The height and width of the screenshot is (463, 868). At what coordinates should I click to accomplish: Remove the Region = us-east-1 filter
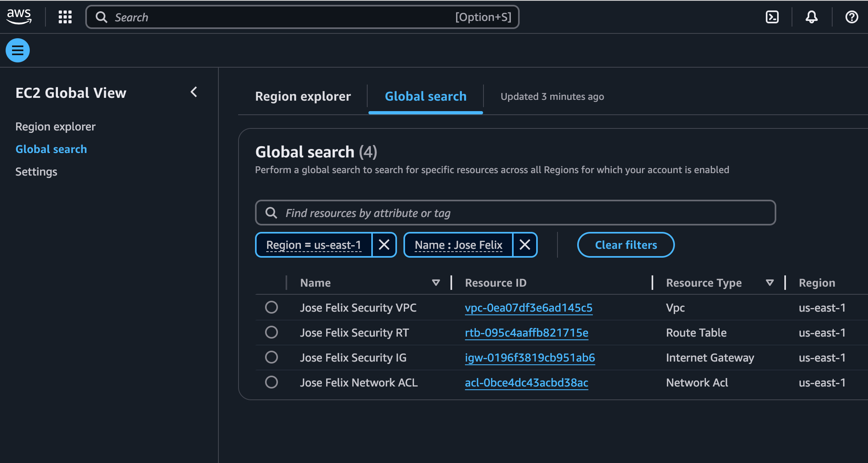click(384, 245)
